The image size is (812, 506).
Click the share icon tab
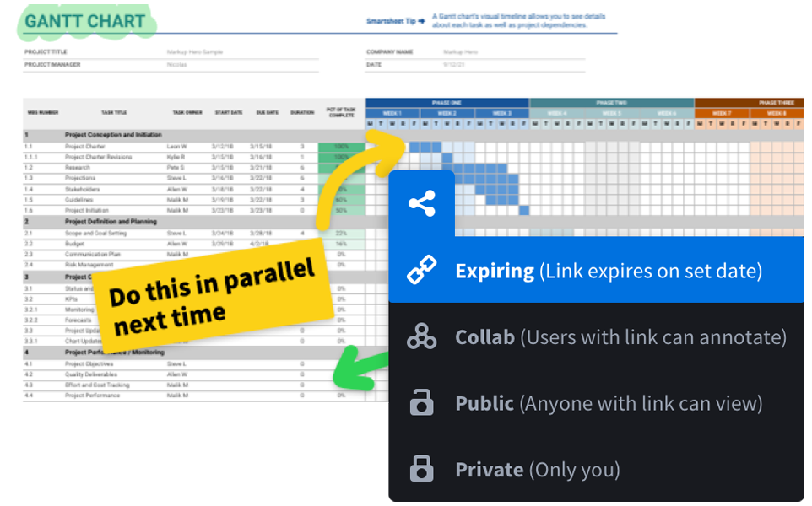[x=421, y=203]
